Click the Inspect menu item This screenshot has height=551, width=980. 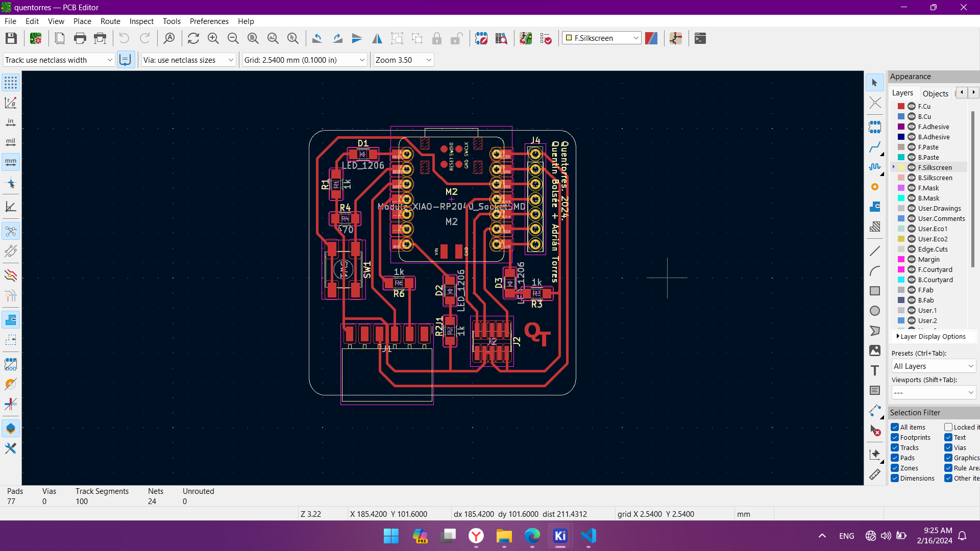coord(141,21)
